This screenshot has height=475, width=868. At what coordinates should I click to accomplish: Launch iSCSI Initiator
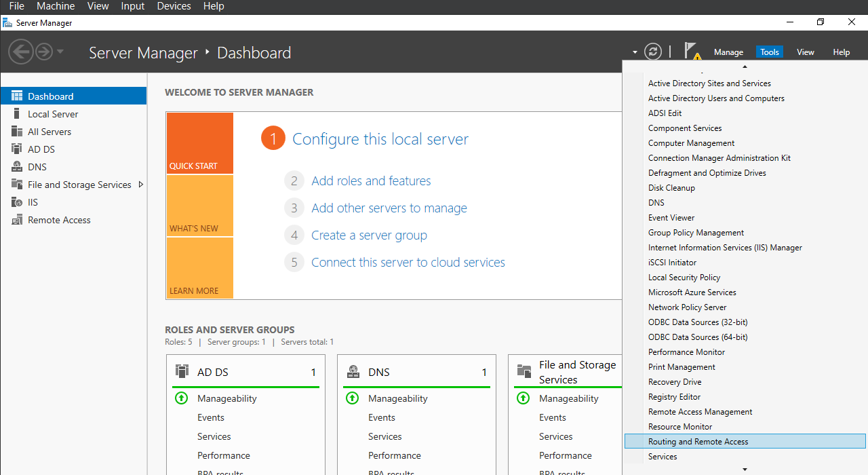pos(745,263)
